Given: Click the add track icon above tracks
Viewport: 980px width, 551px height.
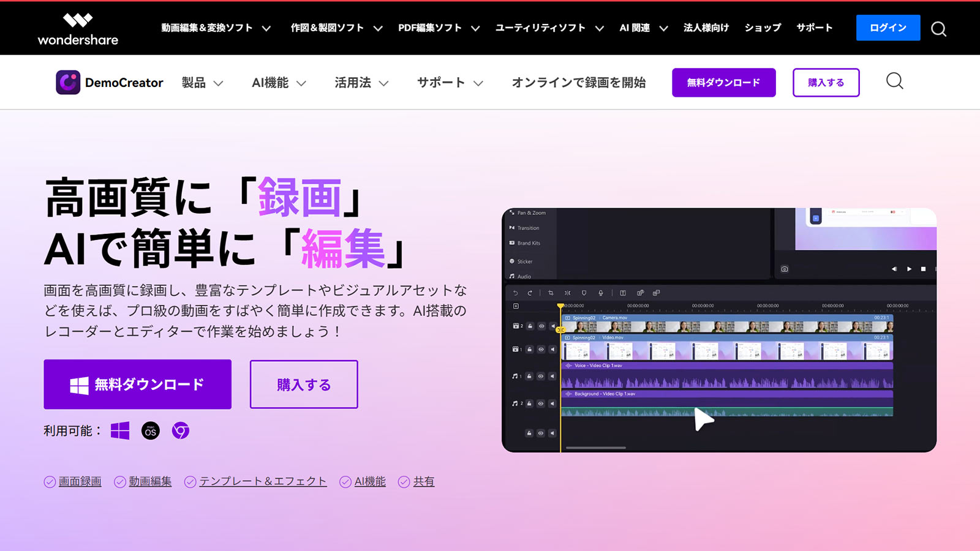Looking at the screenshot, I should click(516, 306).
